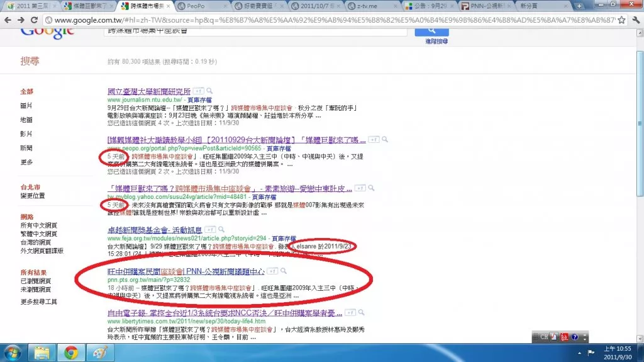Screen dimensions: 644x362
Task: Select 繁體中文網頁 filter
Action: point(38,234)
